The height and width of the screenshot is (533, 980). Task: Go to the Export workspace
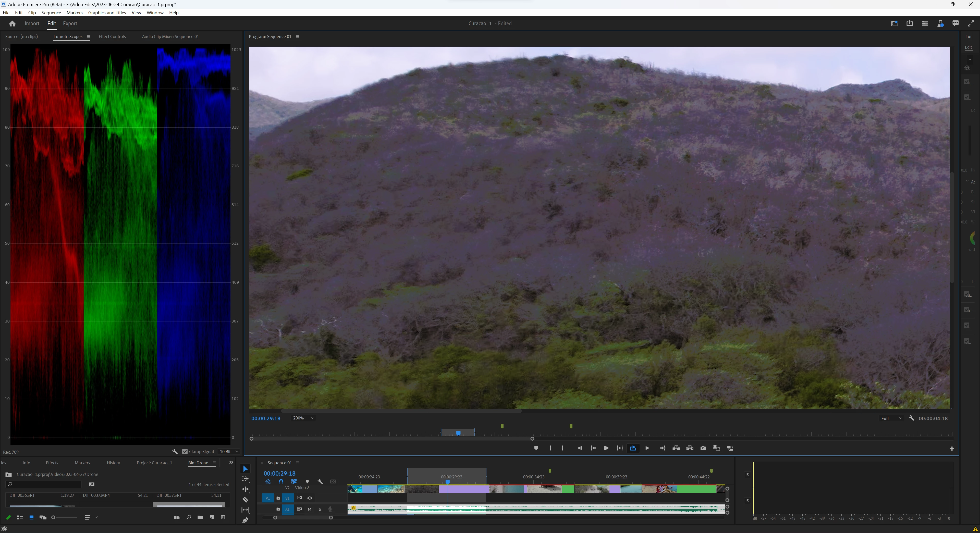click(70, 23)
